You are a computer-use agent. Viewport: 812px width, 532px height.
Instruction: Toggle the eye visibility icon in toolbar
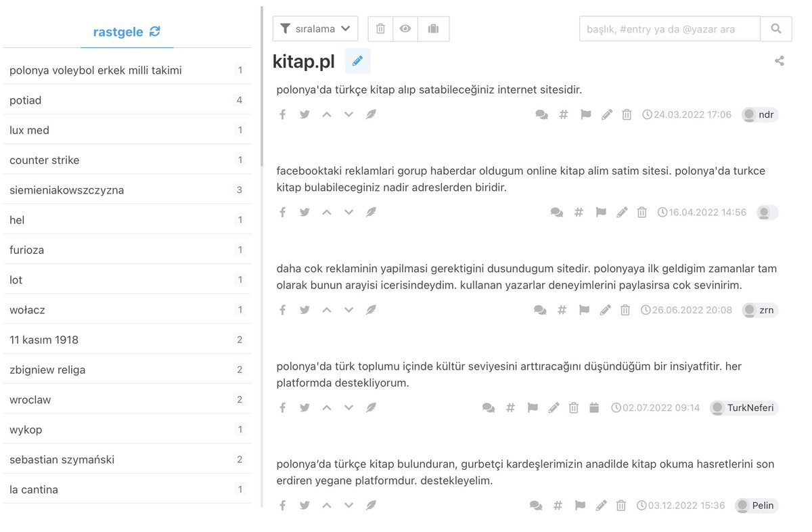coord(405,28)
